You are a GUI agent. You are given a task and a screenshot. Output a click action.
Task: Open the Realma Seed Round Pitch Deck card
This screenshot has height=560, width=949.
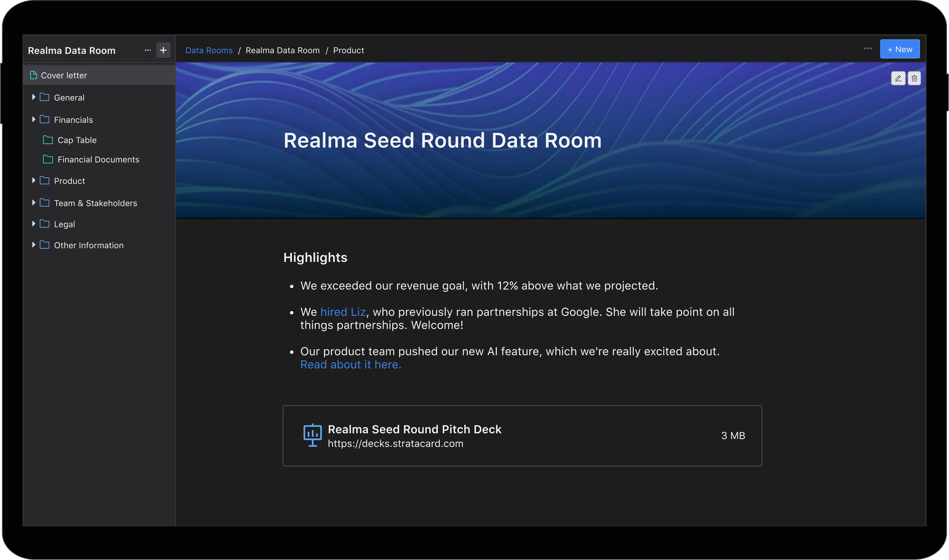[522, 436]
